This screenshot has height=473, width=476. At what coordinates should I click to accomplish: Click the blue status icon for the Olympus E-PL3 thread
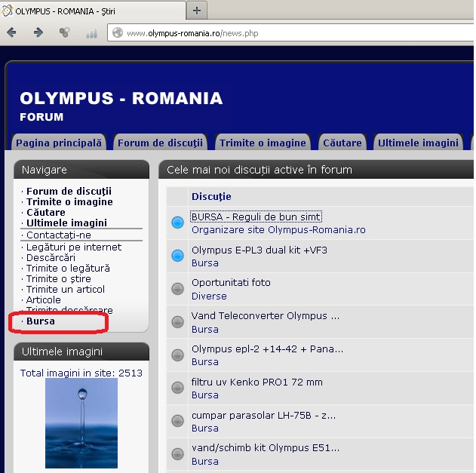177,256
